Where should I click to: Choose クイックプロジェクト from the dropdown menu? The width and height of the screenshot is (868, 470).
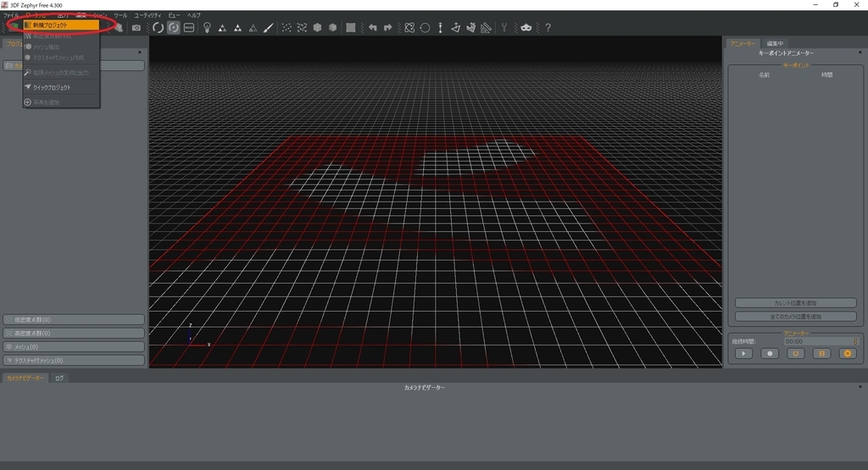point(61,87)
